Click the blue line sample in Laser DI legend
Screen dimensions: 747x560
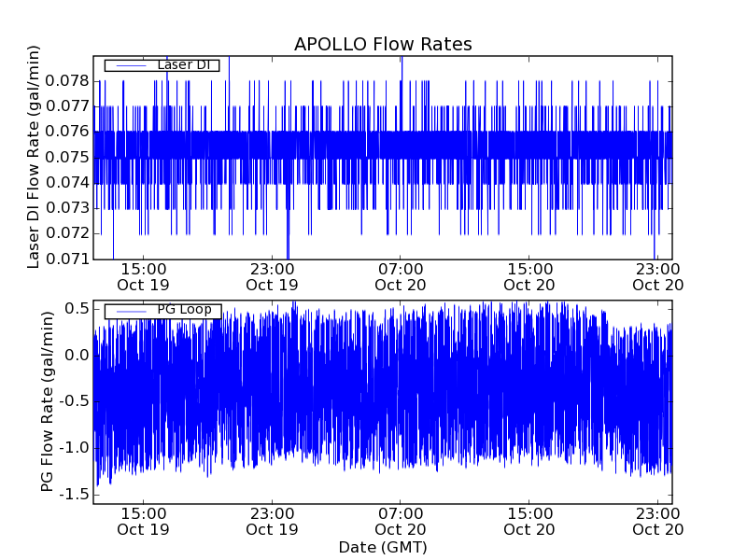coord(131,65)
